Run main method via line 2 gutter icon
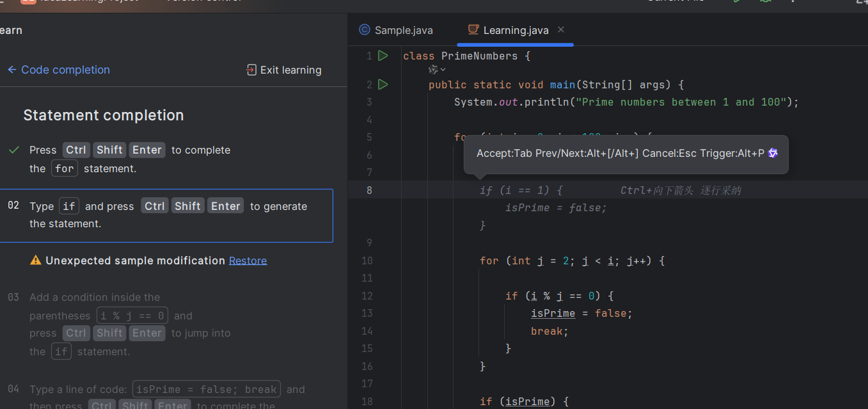 (383, 84)
